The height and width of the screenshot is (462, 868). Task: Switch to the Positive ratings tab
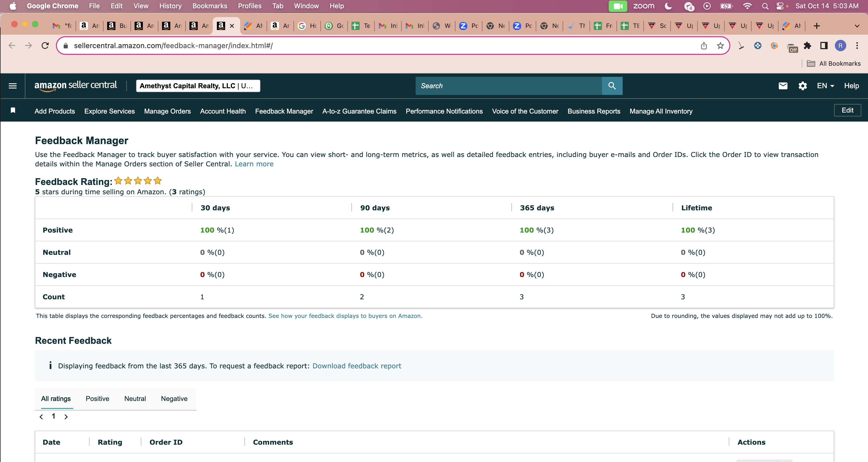[x=97, y=399]
